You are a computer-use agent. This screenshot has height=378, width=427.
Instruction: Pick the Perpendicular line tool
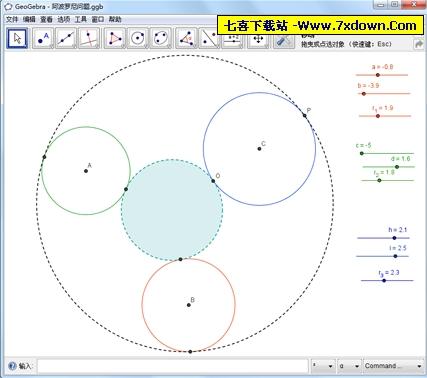[x=89, y=38]
